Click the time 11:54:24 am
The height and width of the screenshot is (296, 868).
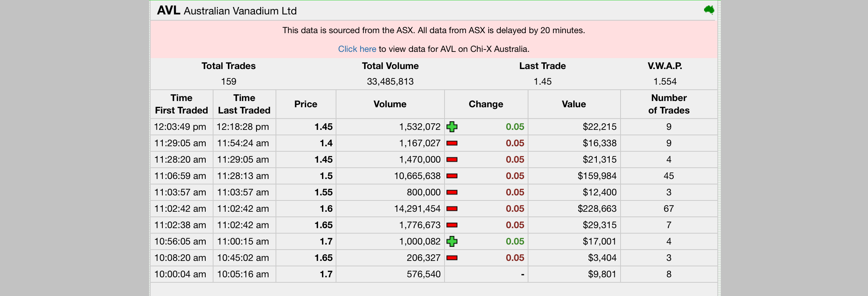coord(243,143)
